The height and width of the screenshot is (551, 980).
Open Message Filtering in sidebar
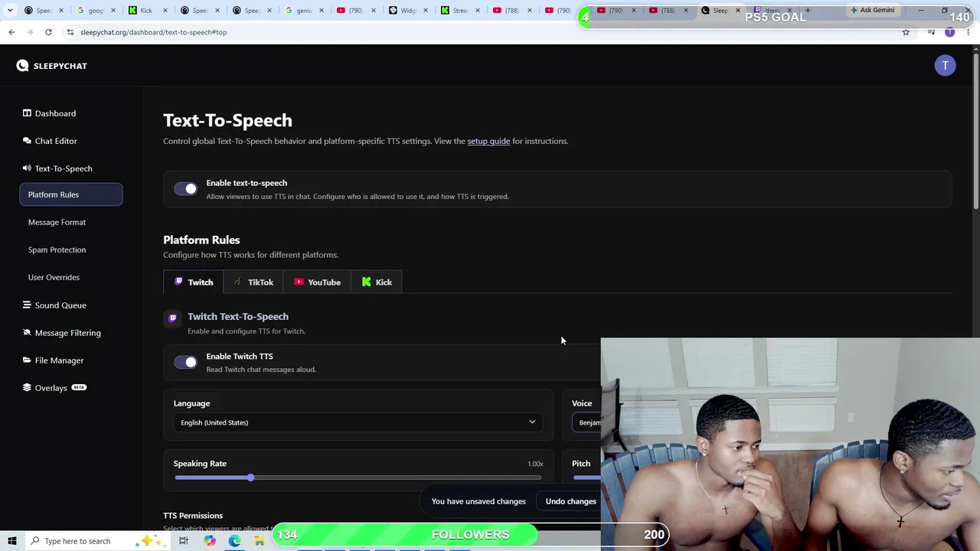tap(67, 333)
